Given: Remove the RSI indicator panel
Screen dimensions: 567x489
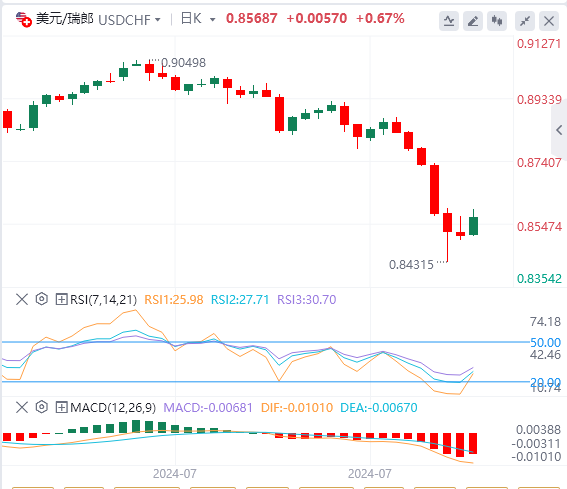Looking at the screenshot, I should click(22, 299).
